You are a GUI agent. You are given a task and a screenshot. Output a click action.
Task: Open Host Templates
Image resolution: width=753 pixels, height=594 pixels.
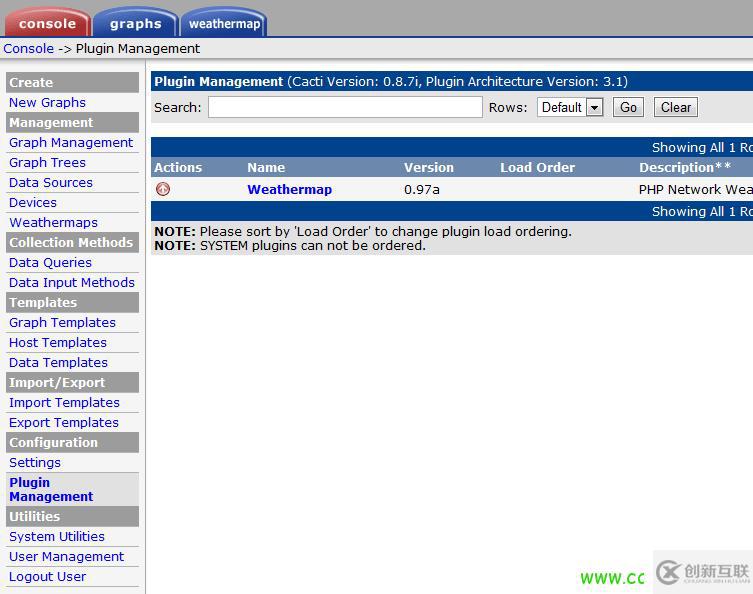[58, 342]
